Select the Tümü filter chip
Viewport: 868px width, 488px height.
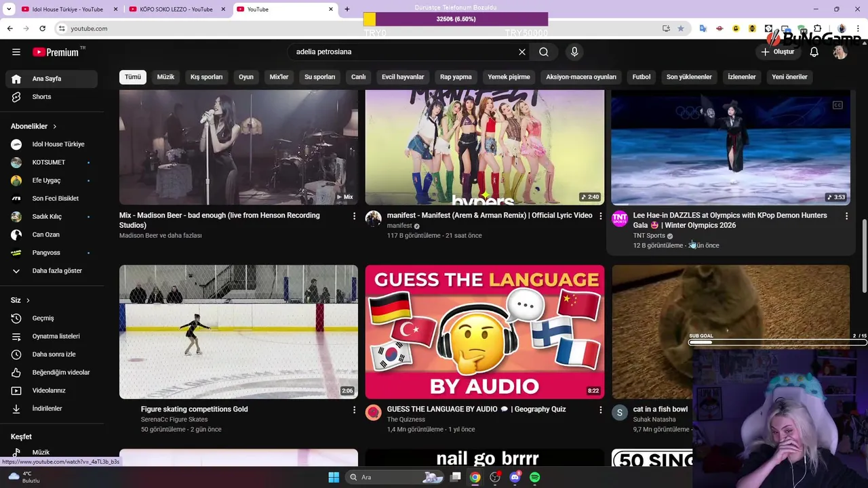pyautogui.click(x=133, y=77)
